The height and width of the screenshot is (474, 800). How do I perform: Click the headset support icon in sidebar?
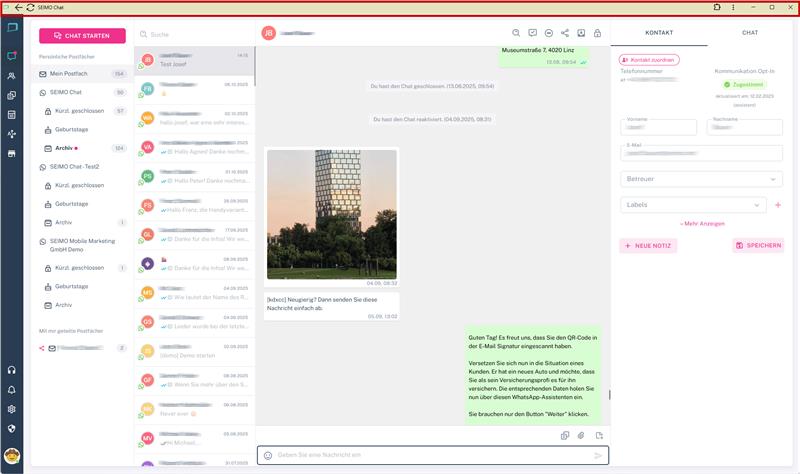pyautogui.click(x=12, y=371)
